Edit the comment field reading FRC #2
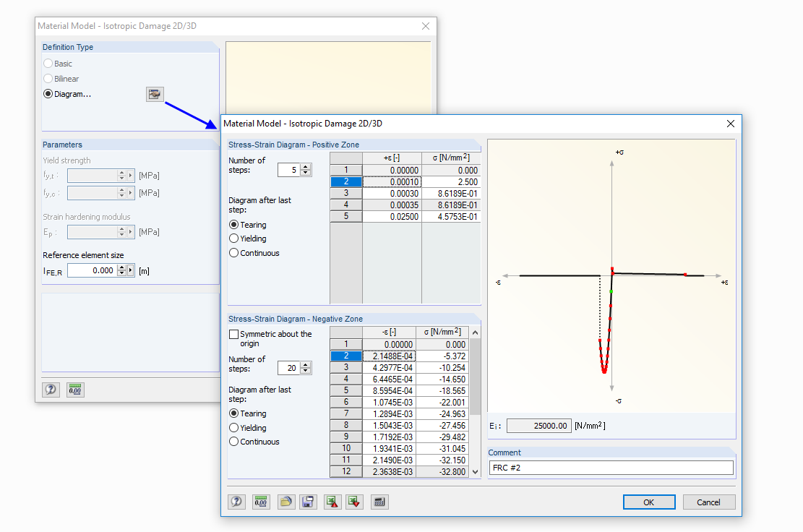This screenshot has height=532, width=803. point(611,467)
